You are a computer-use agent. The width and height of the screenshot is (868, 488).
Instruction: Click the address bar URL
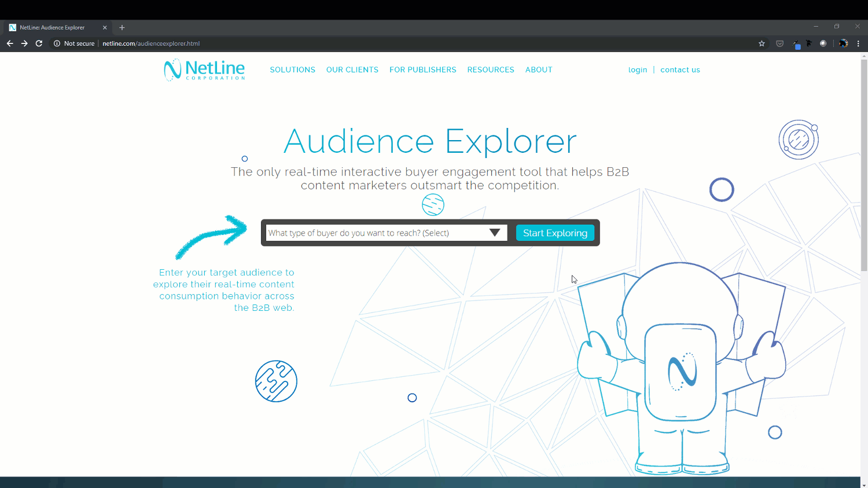pos(151,43)
